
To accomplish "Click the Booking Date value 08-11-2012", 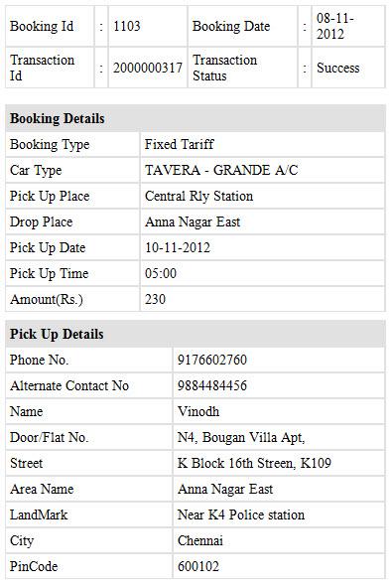I will (x=335, y=26).
